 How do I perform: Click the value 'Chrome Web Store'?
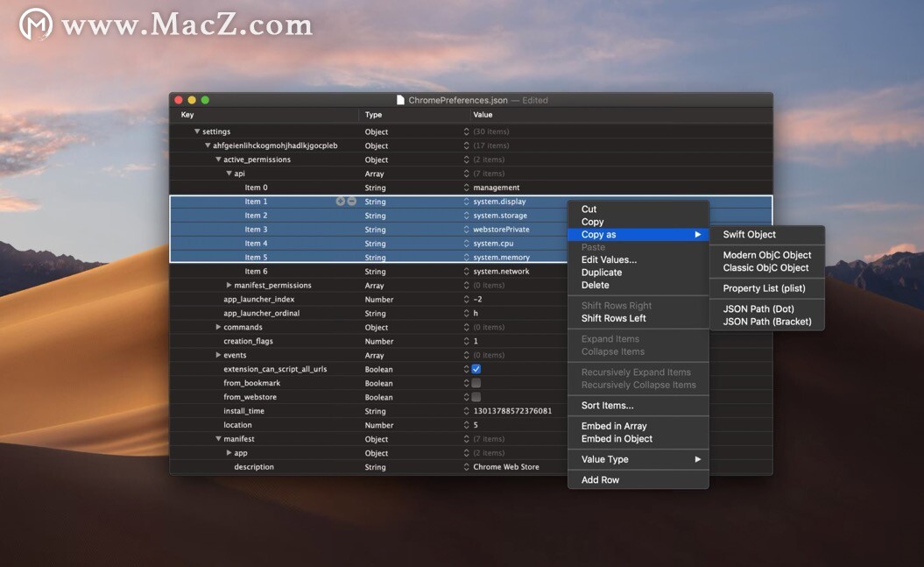tap(506, 467)
